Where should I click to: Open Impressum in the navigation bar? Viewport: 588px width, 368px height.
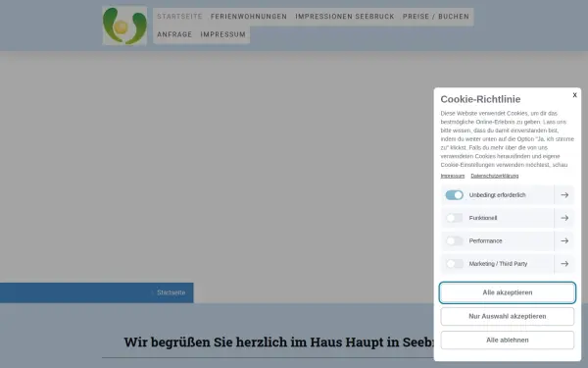point(222,34)
